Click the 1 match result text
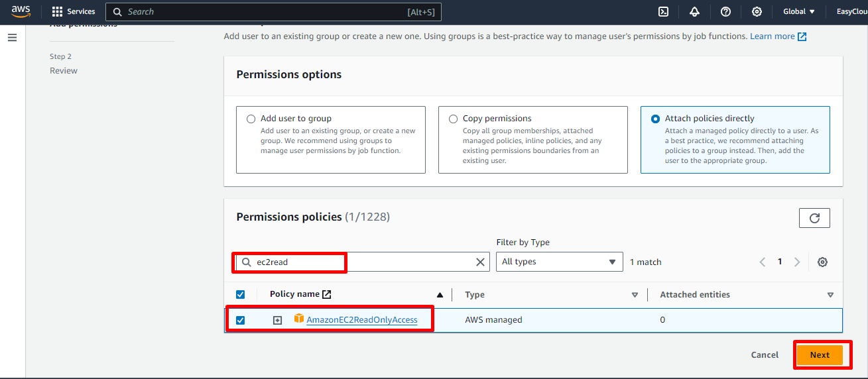 pos(646,262)
